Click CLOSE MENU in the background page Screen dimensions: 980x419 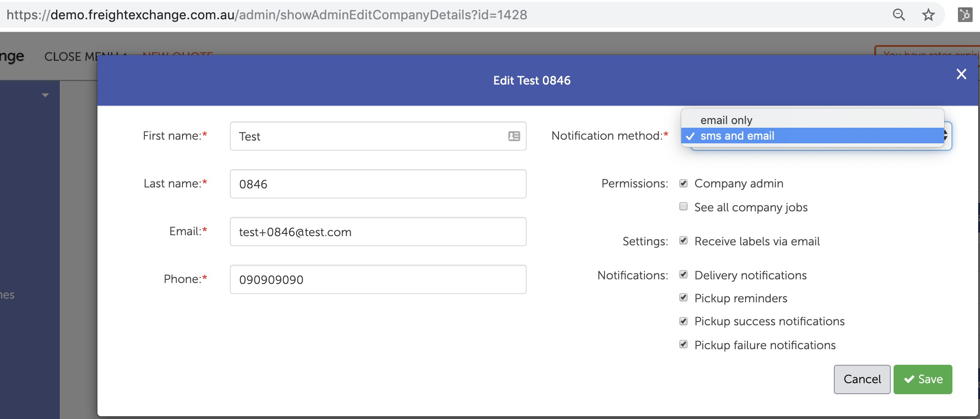click(85, 57)
